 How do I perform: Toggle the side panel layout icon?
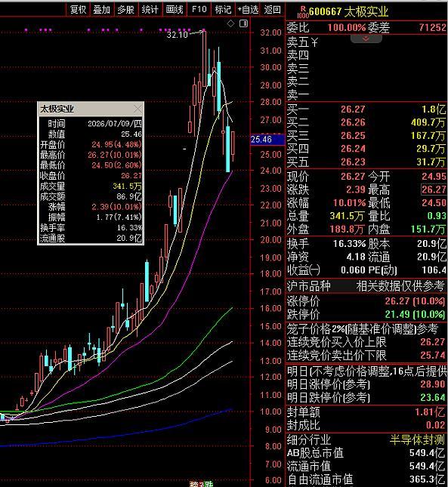(244, 23)
